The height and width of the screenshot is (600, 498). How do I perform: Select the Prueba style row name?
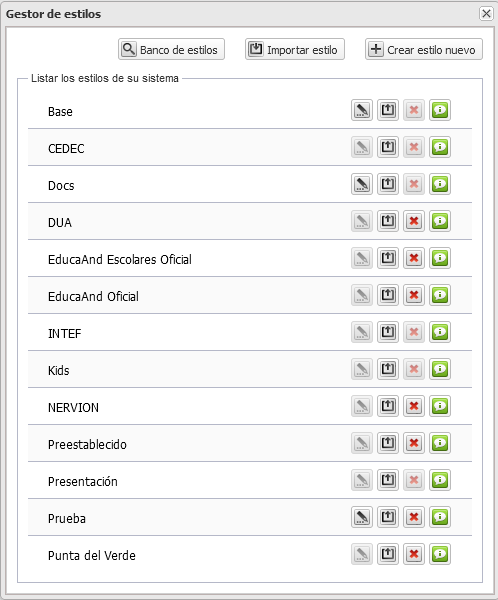pyautogui.click(x=67, y=518)
